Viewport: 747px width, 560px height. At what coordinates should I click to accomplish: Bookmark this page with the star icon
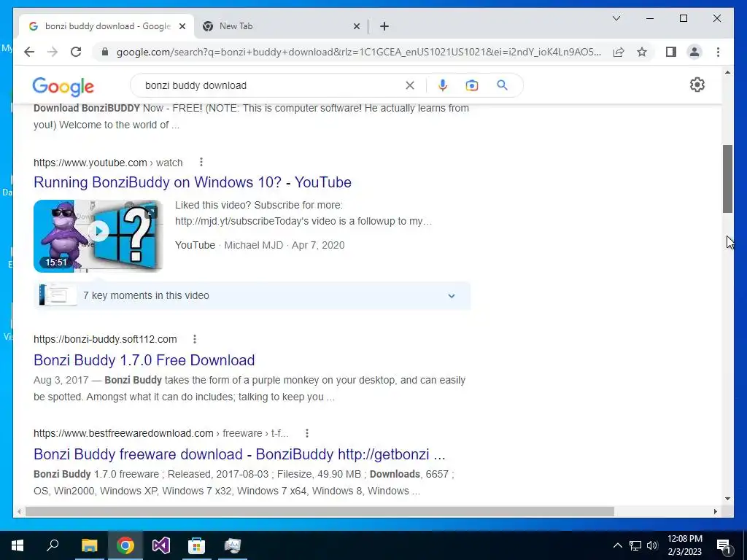642,52
